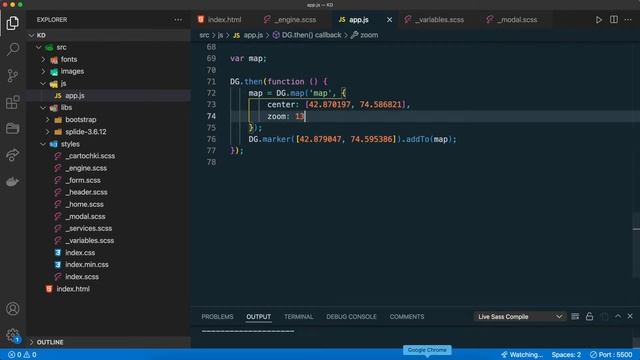Open the Source Control view
Viewport: 640px width, 360px height.
[x=13, y=76]
